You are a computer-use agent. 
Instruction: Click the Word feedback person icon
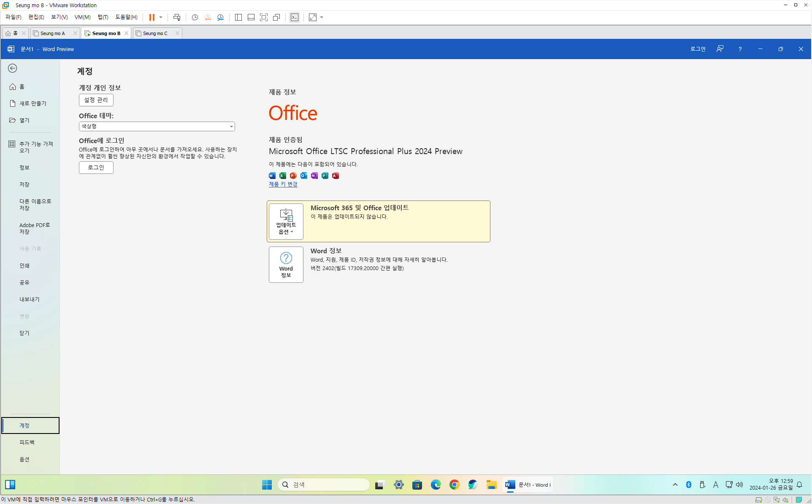click(x=720, y=49)
